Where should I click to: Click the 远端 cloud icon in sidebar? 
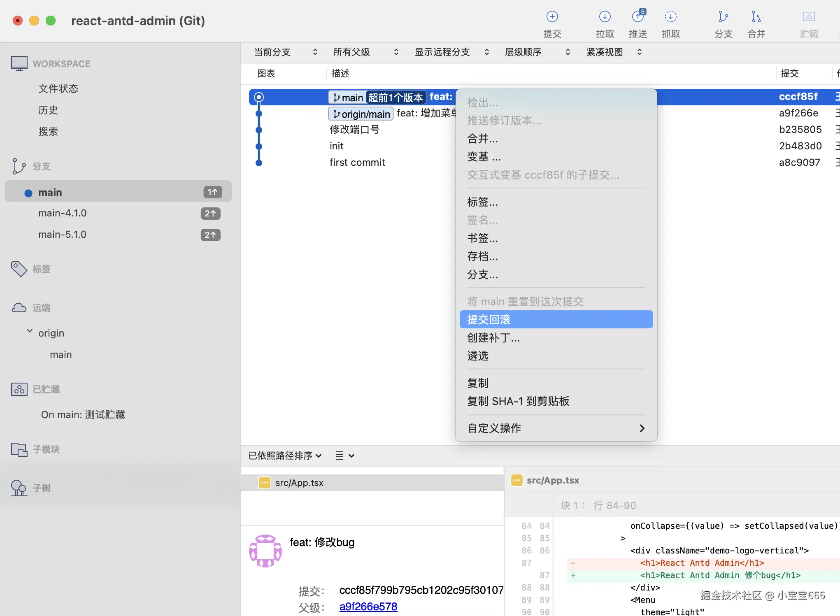(x=19, y=307)
